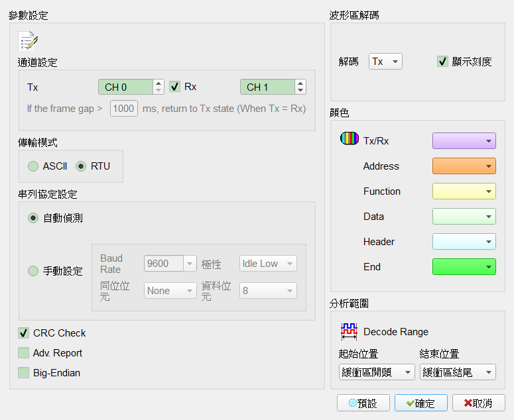This screenshot has height=420, width=514.
Task: Increment the Rx channel CH 1 spinner
Action: (x=300, y=83)
